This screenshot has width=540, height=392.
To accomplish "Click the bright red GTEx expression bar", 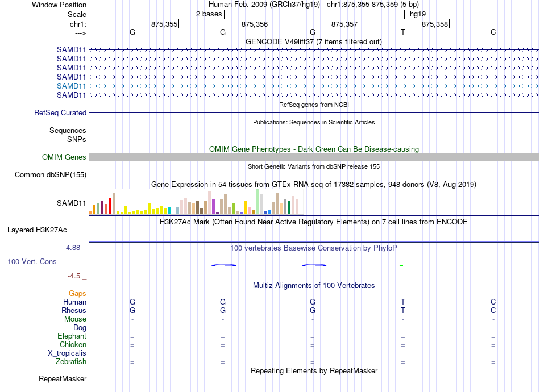I will (x=110, y=206).
